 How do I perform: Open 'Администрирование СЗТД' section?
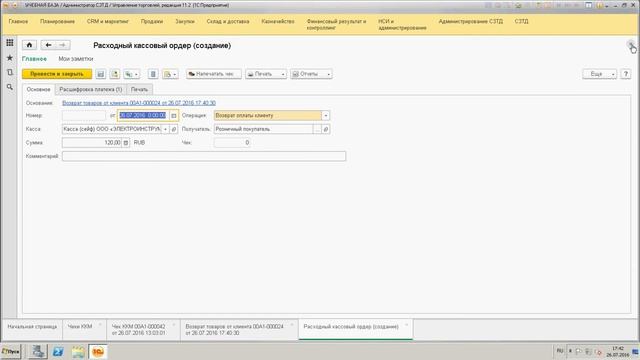471,21
